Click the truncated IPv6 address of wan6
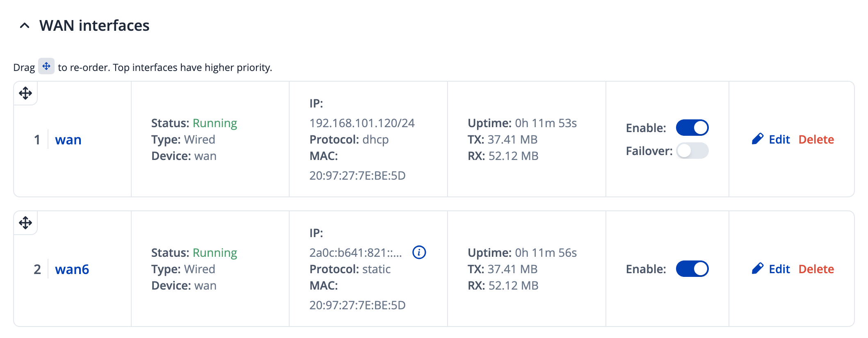 point(356,253)
